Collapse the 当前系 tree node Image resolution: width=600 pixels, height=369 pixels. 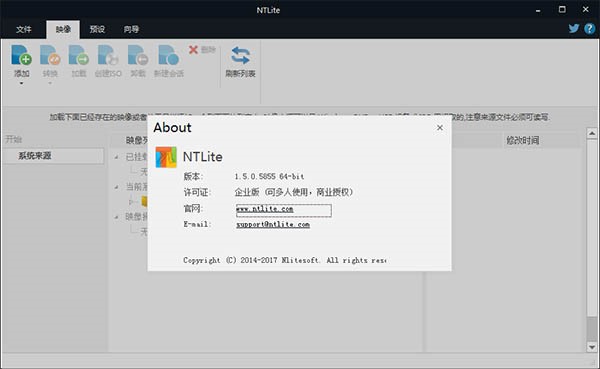click(116, 187)
